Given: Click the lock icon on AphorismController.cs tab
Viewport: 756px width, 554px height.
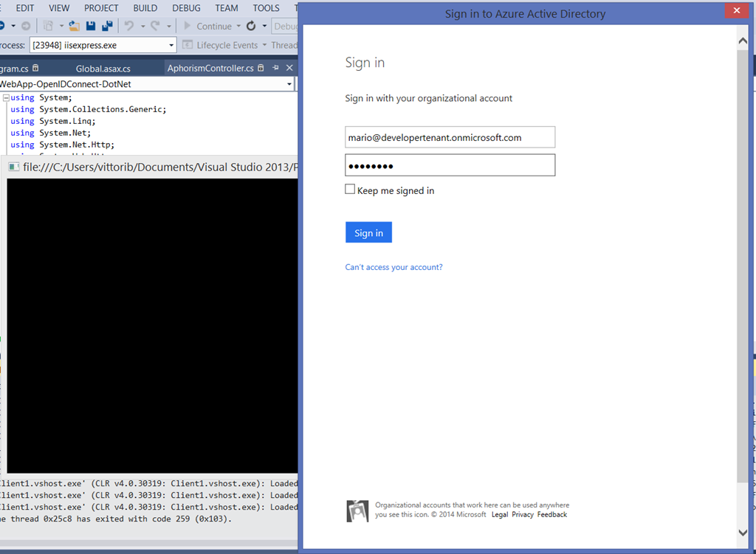Looking at the screenshot, I should (x=261, y=68).
